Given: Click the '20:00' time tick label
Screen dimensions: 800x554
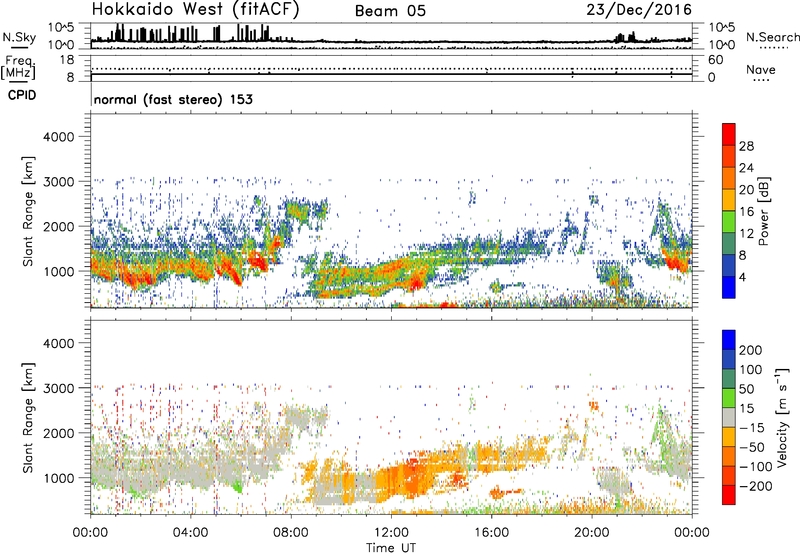Looking at the screenshot, I should coord(591,533).
